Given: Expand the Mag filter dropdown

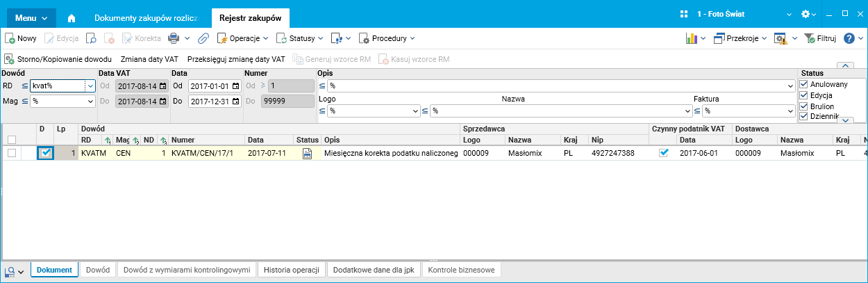Looking at the screenshot, I should (x=90, y=102).
